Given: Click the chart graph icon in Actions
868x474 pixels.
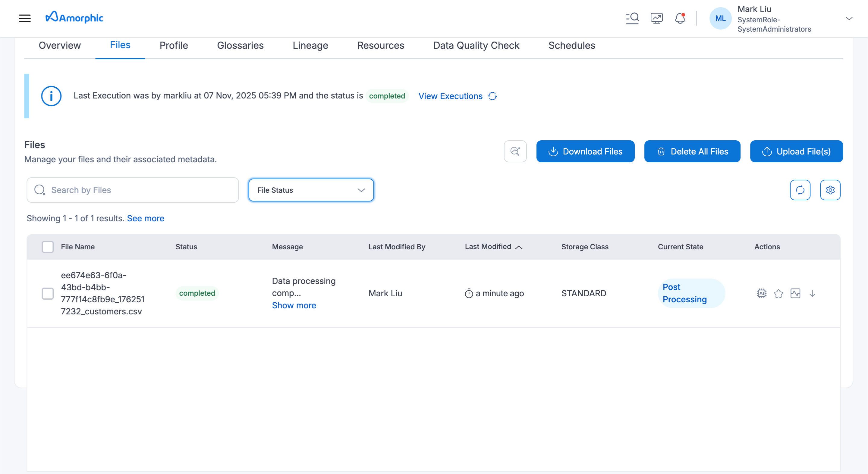Looking at the screenshot, I should coord(795,293).
